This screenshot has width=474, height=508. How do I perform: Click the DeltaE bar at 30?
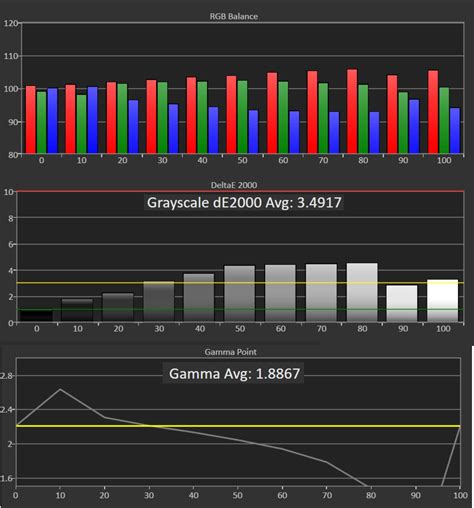[159, 302]
